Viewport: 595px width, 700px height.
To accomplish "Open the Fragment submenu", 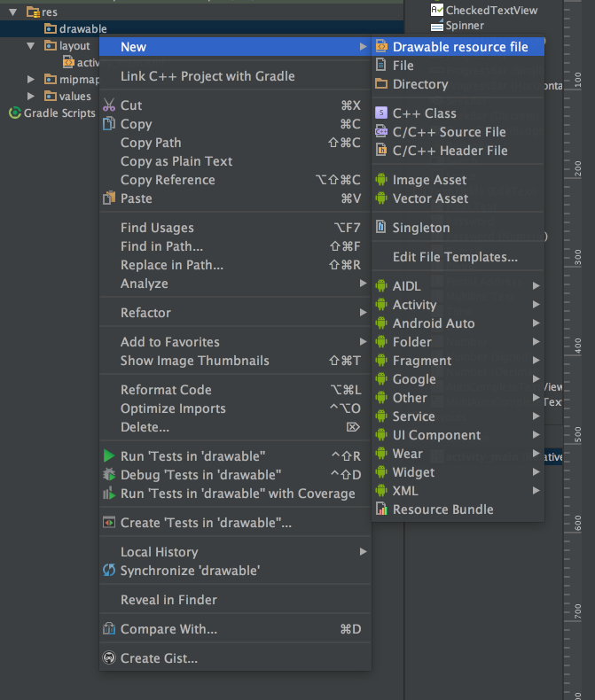I will pyautogui.click(x=458, y=361).
